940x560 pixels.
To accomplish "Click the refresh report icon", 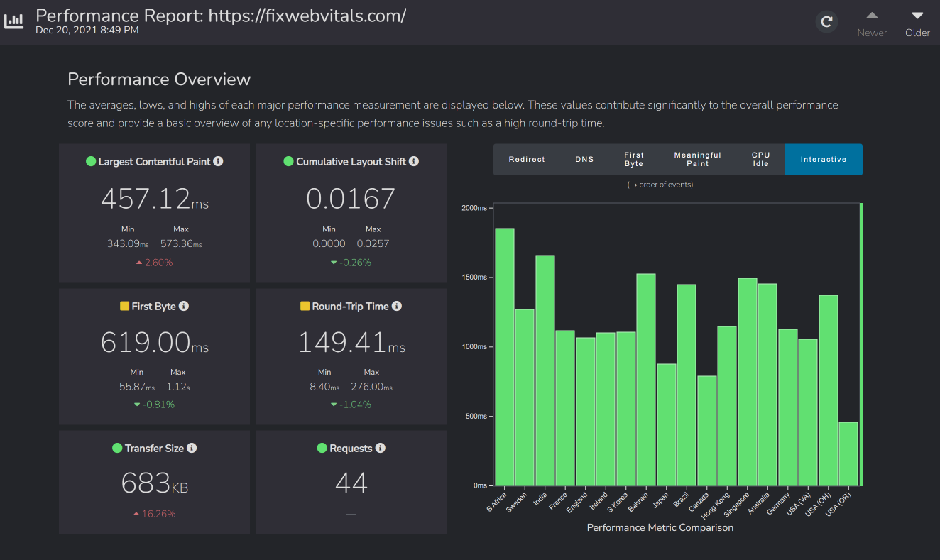I will tap(826, 22).
